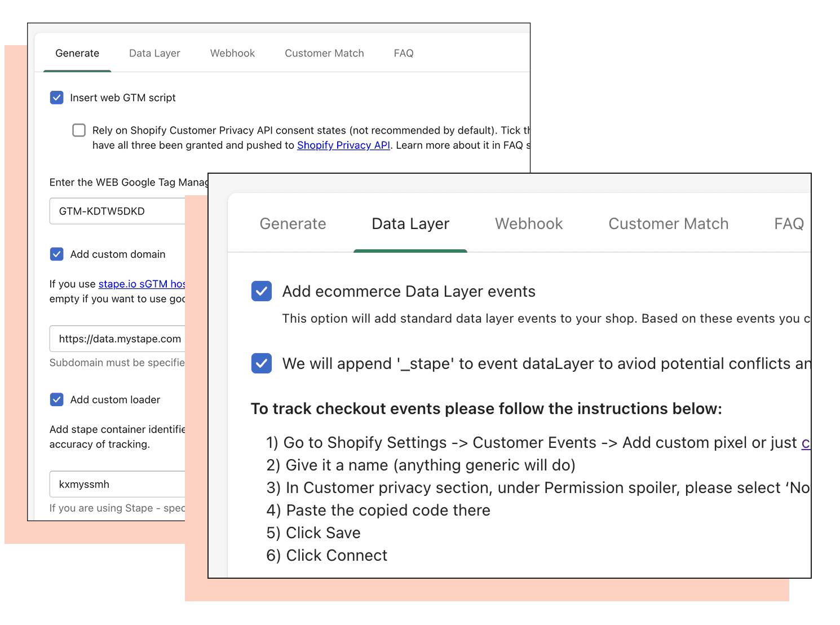This screenshot has height=625, width=840.
Task: Click step '5) Click Save'
Action: 313,533
